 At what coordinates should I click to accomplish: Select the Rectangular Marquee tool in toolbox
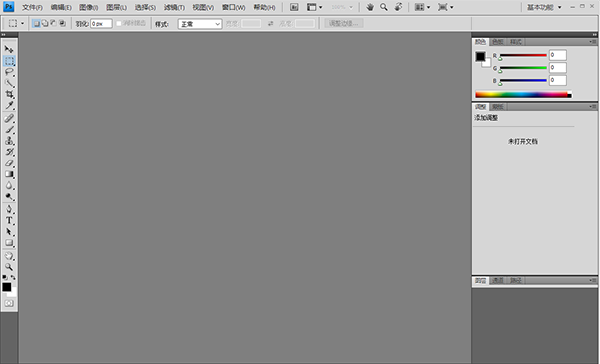[9, 61]
